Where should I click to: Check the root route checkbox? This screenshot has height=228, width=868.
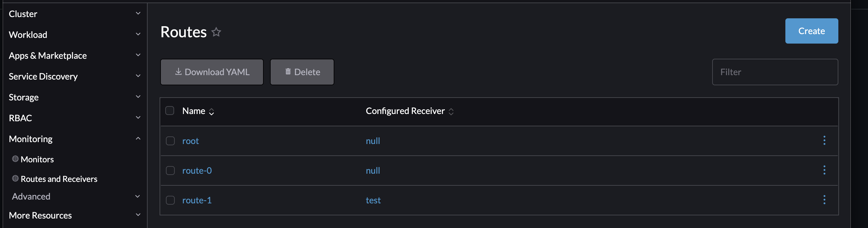[170, 141]
